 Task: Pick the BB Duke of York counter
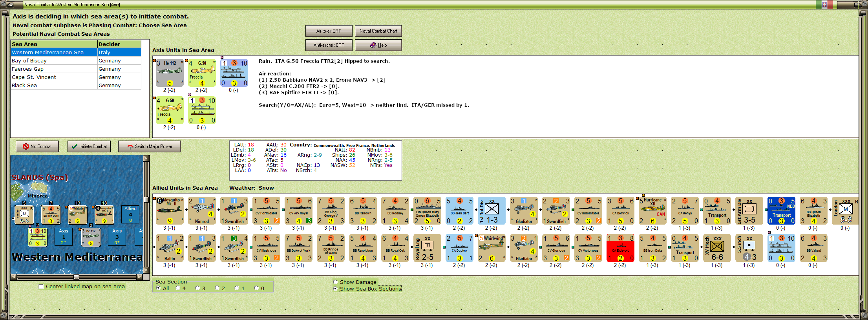pos(298,248)
